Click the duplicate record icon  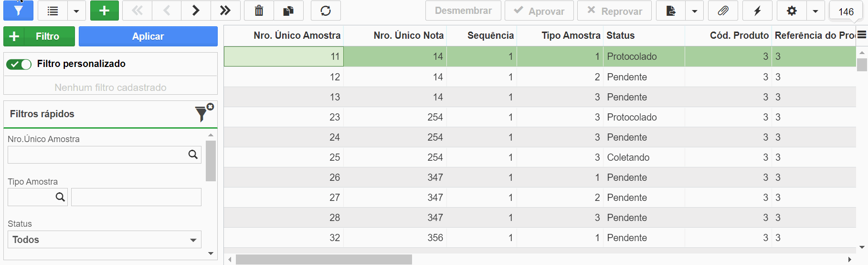pos(288,11)
